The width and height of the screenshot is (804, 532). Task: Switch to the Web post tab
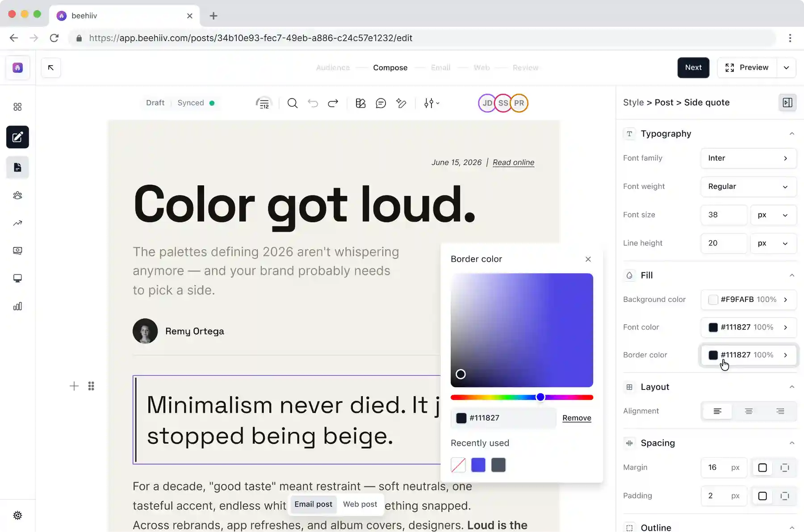click(x=360, y=504)
